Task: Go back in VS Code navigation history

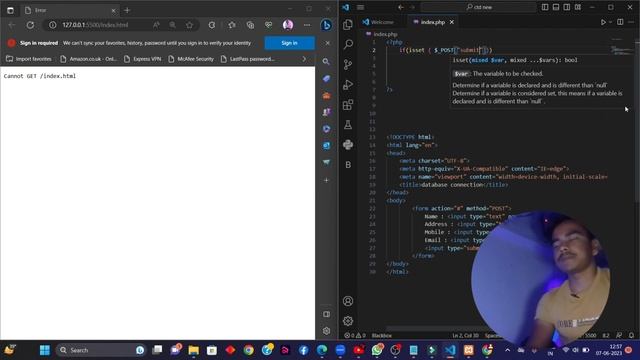Action: tap(400, 7)
